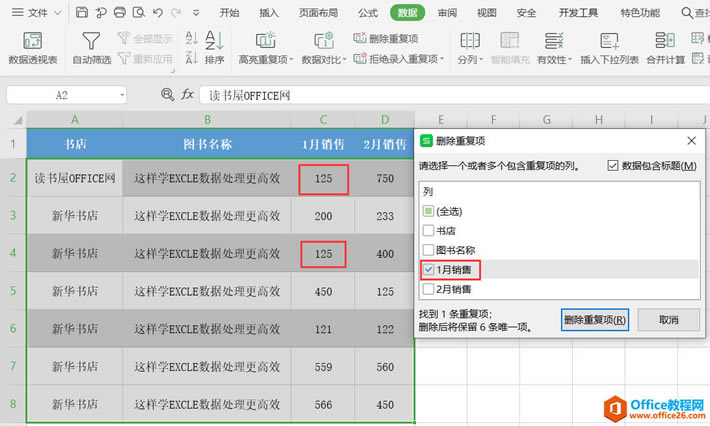Switch to the 公式 tab
Image resolution: width=710 pixels, height=426 pixels.
point(368,13)
